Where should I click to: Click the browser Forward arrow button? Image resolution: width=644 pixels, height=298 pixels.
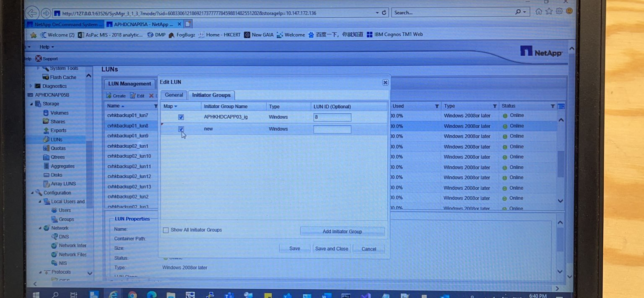tap(46, 13)
